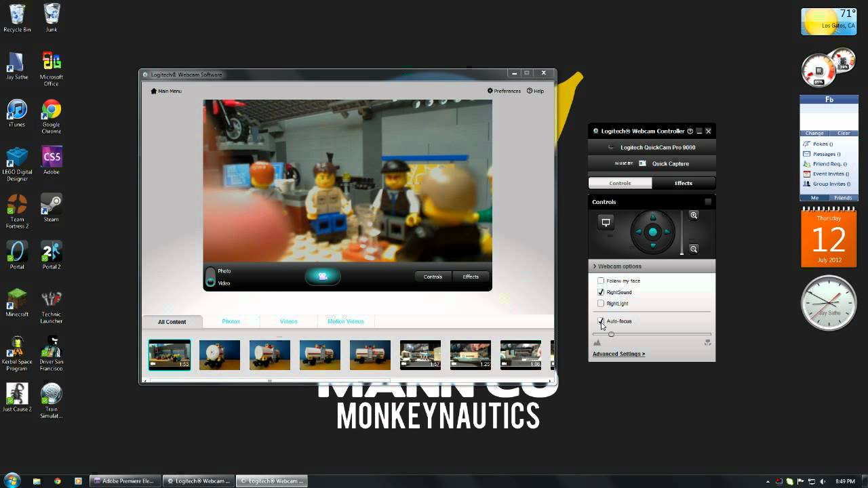Open the Technic Launcher shortcut
The width and height of the screenshot is (868, 488).
tap(52, 306)
